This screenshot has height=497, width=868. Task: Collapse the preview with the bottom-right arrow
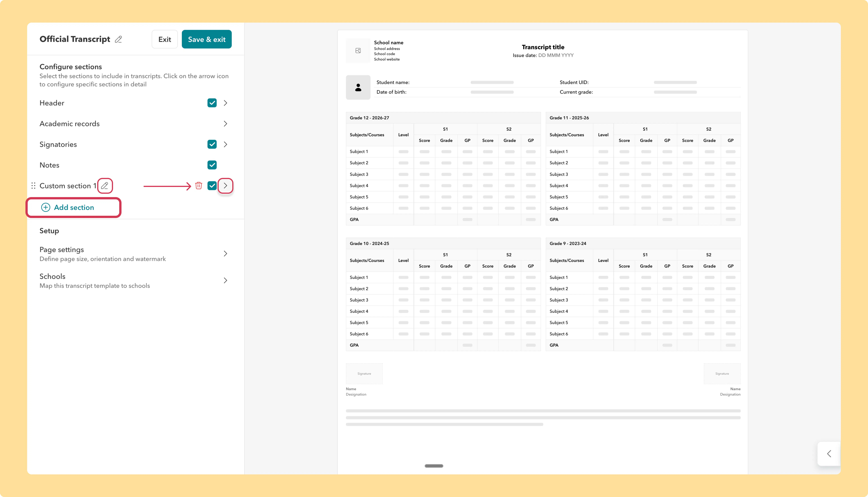829,454
